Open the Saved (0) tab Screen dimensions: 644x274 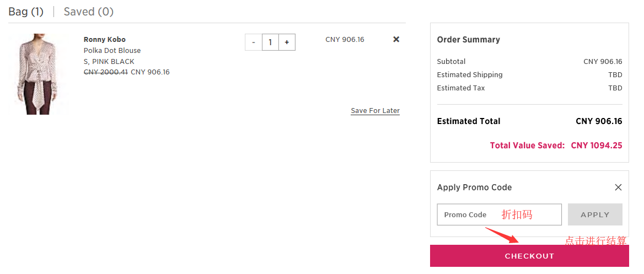click(x=88, y=12)
